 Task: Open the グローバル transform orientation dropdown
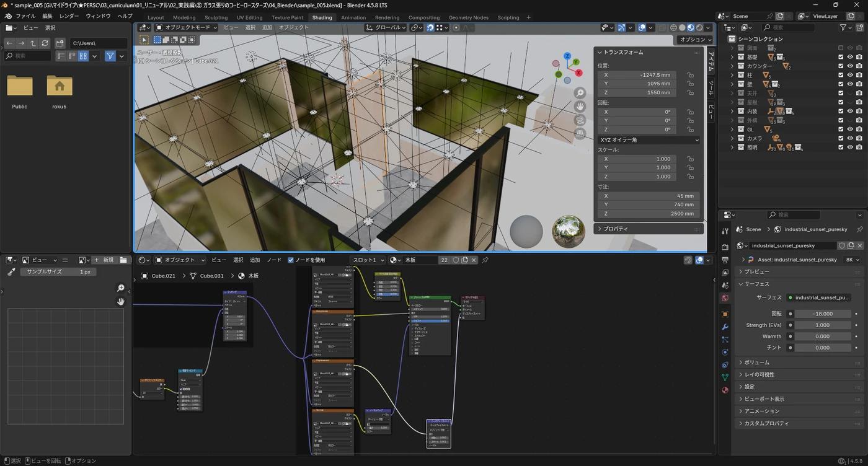click(x=385, y=27)
